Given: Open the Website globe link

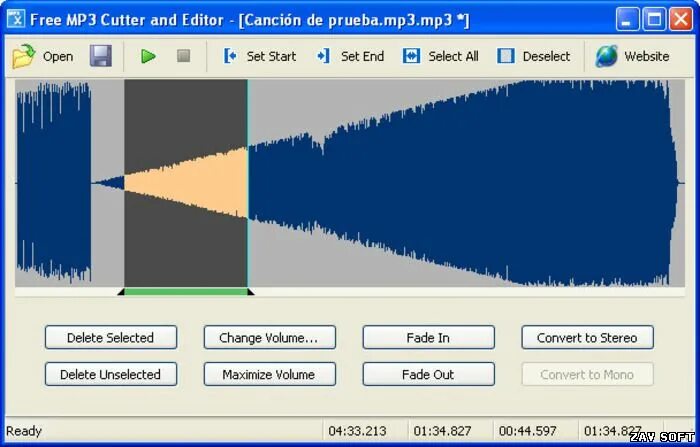Looking at the screenshot, I should click(x=632, y=56).
